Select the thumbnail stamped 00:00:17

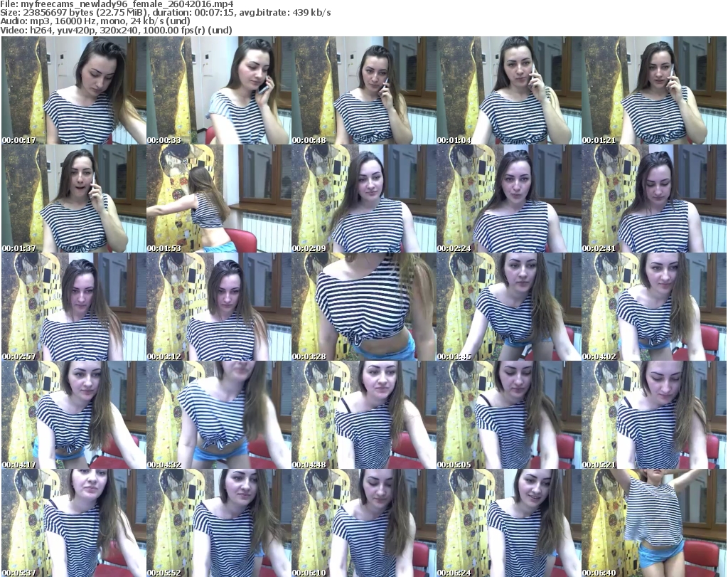coord(74,90)
